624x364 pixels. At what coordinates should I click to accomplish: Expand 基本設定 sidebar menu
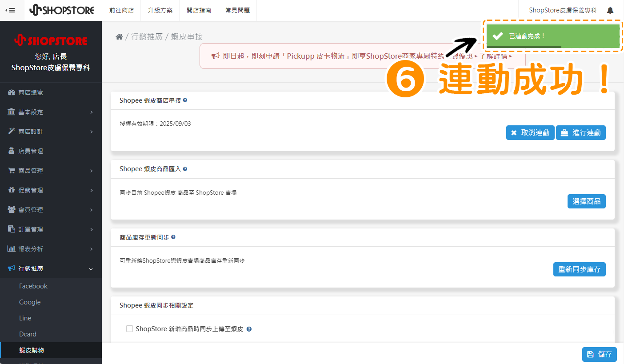click(51, 112)
